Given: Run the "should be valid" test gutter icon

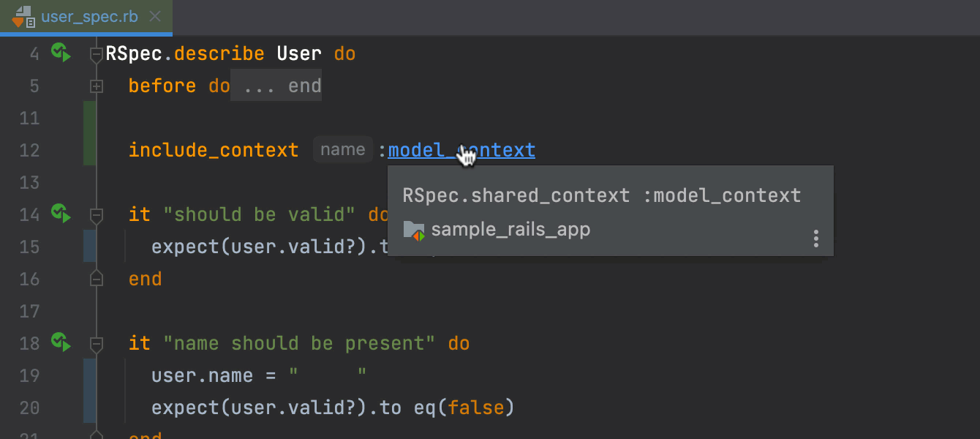Looking at the screenshot, I should pyautogui.click(x=61, y=214).
